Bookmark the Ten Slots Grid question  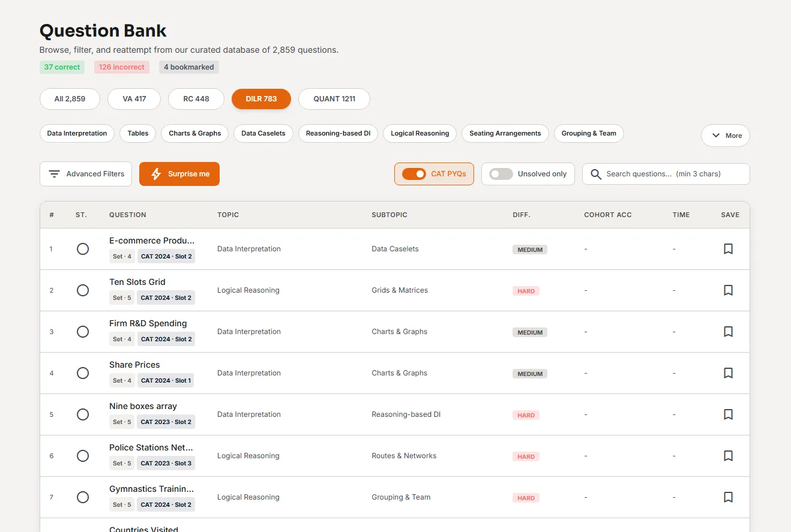[728, 290]
